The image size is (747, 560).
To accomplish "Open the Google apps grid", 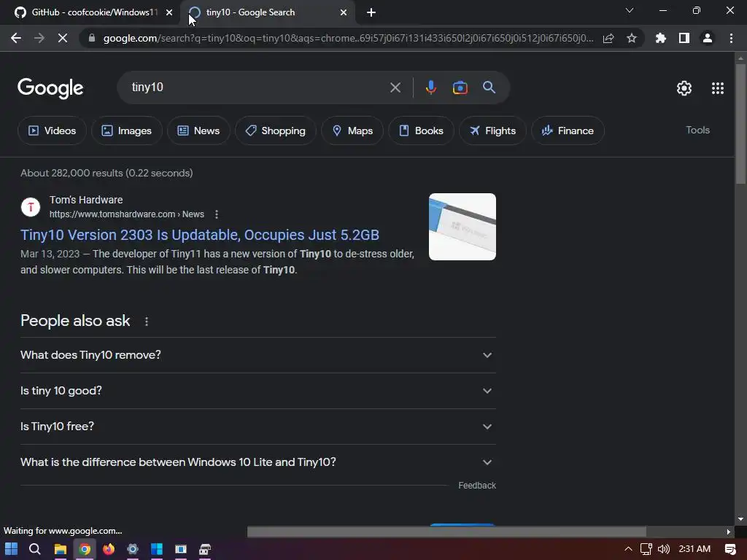I will click(x=718, y=88).
